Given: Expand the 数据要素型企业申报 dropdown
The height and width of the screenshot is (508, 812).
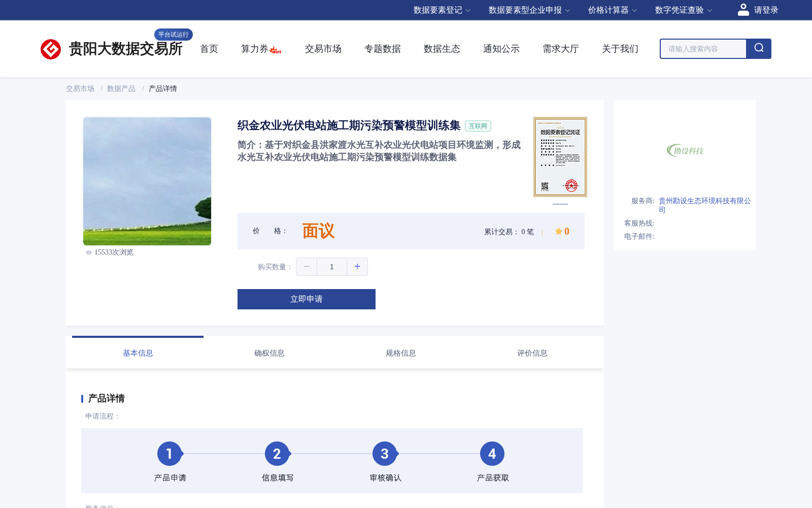Looking at the screenshot, I should 529,10.
